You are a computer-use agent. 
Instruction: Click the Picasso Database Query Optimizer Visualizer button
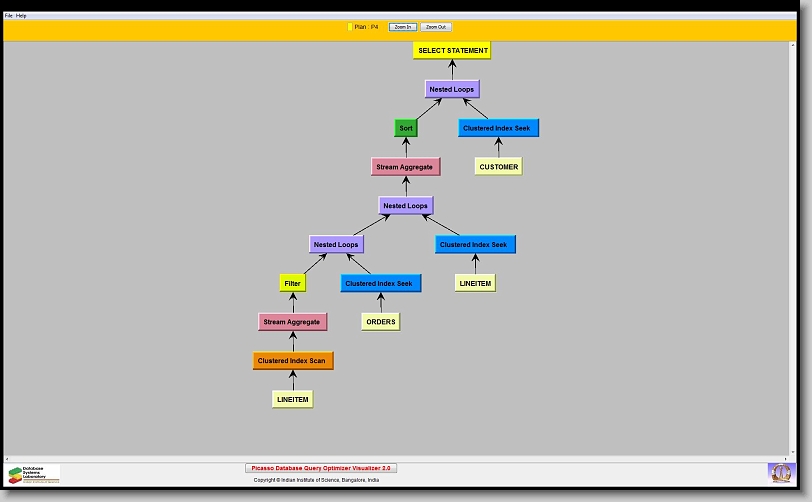pyautogui.click(x=321, y=468)
